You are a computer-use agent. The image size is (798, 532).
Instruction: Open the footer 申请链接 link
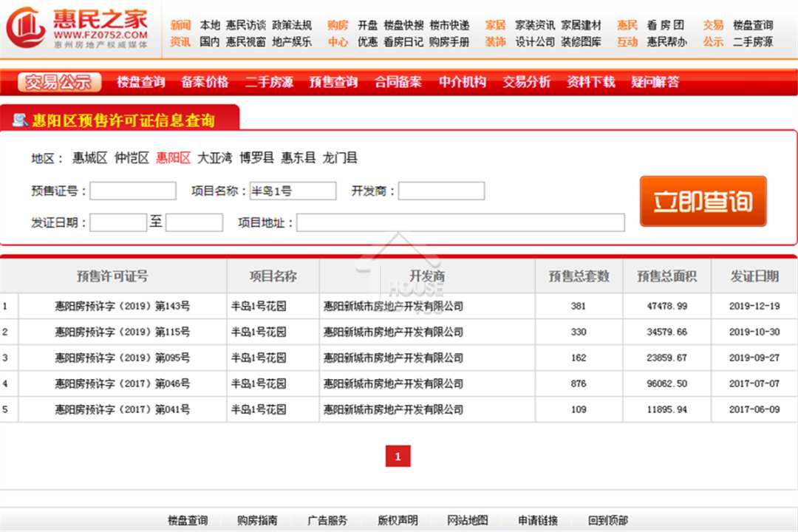pos(538,520)
